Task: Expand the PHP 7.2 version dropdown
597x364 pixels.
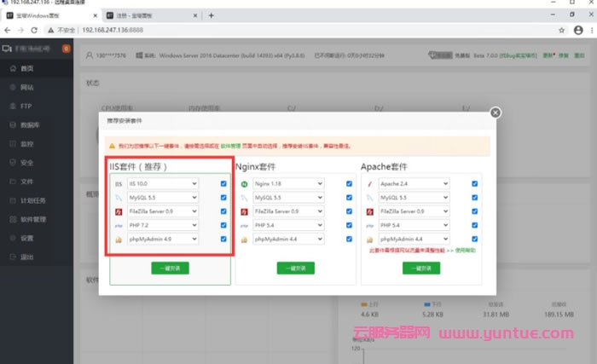Action: pyautogui.click(x=162, y=225)
